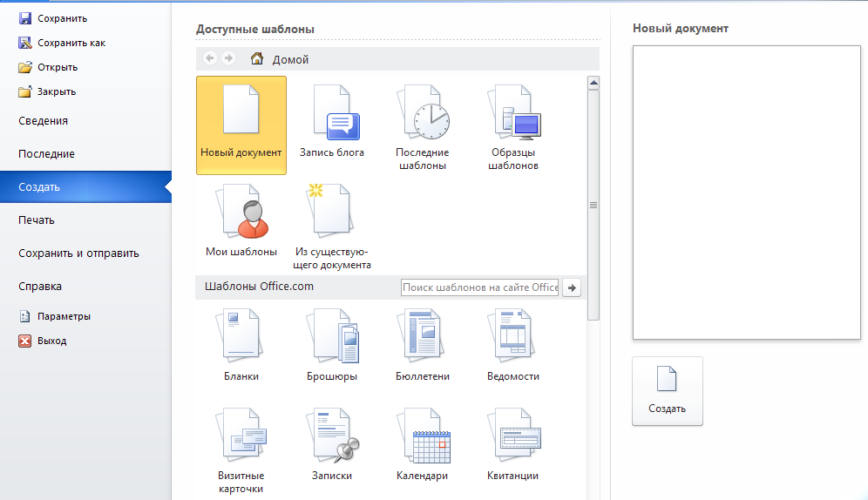868x500 pixels.
Task: Click the Сохранить floppy disk icon
Action: (x=25, y=18)
